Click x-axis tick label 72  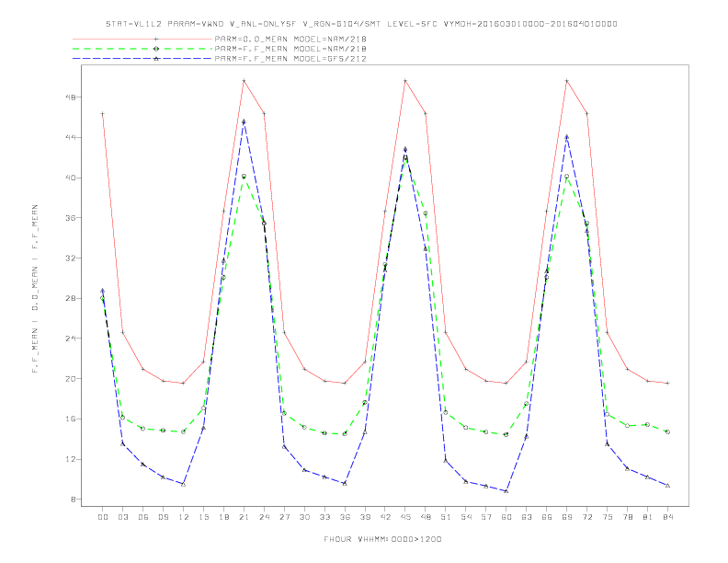586,517
